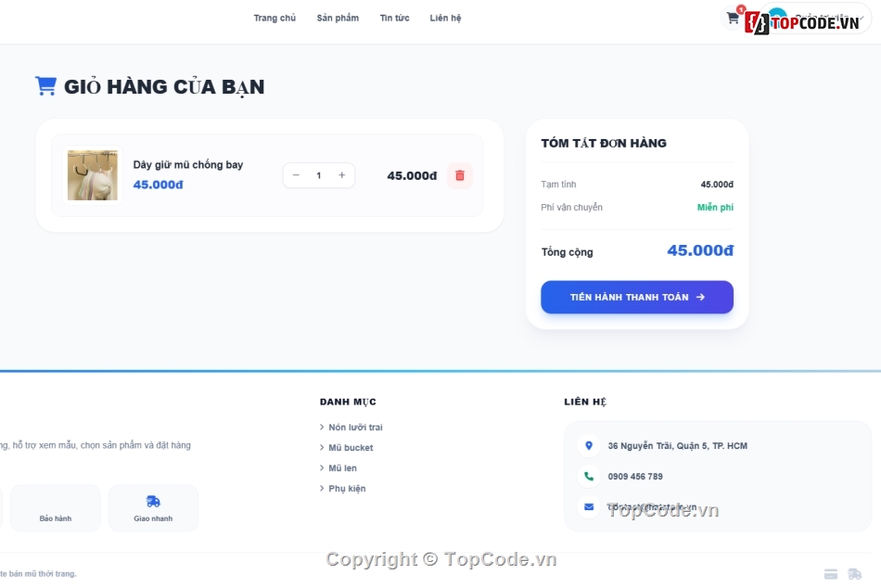The image size is (881, 588).
Task: Click the truck icon in footer bottom
Action: click(x=855, y=574)
